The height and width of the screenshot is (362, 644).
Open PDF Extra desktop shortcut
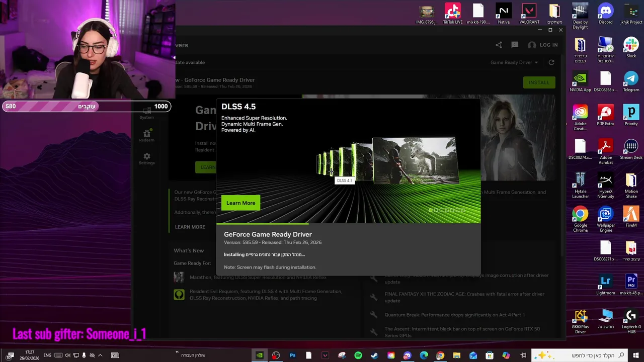tap(606, 115)
